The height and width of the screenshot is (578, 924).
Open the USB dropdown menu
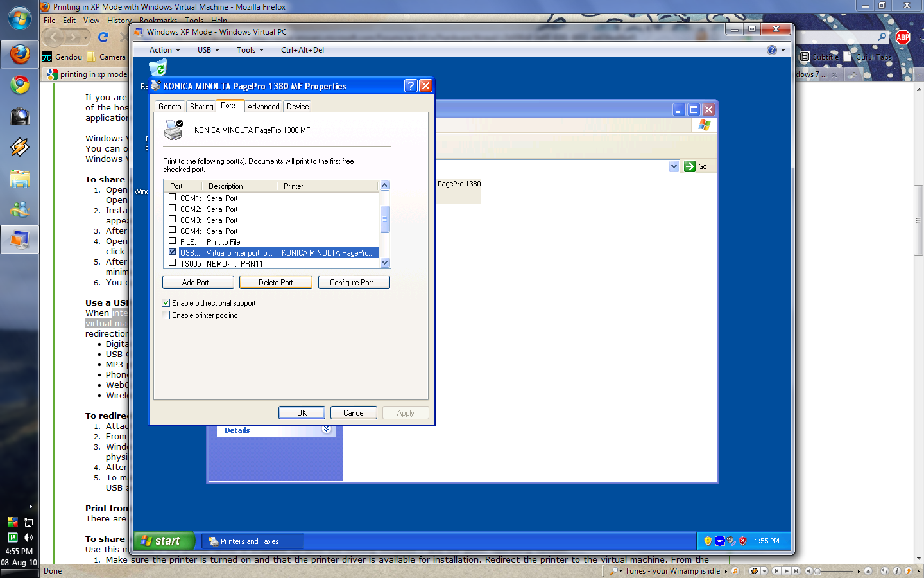209,50
